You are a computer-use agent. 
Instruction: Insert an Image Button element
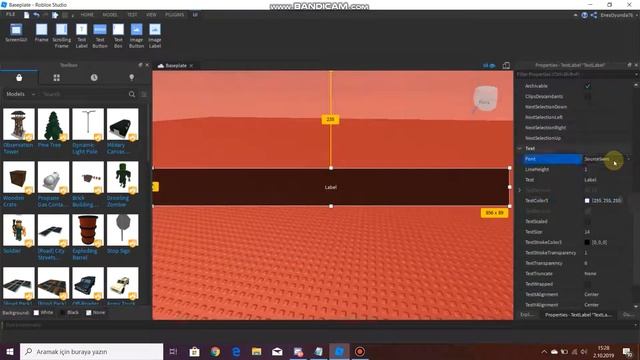136,36
